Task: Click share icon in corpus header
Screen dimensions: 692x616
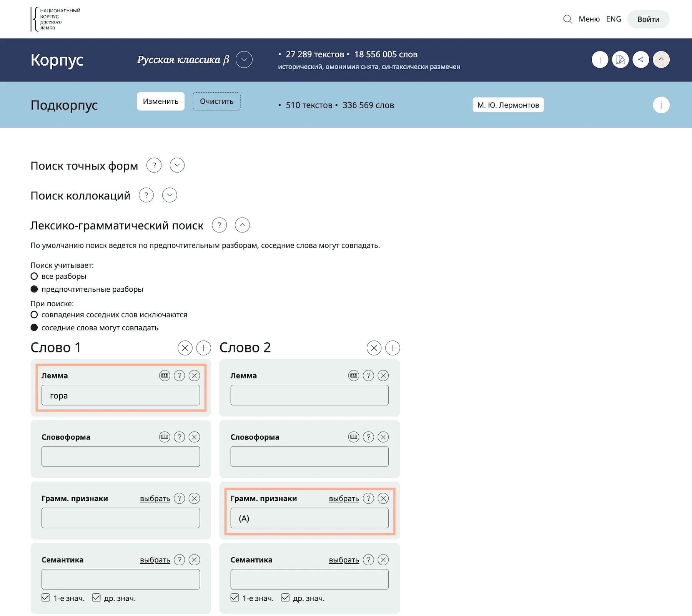Action: pyautogui.click(x=640, y=60)
